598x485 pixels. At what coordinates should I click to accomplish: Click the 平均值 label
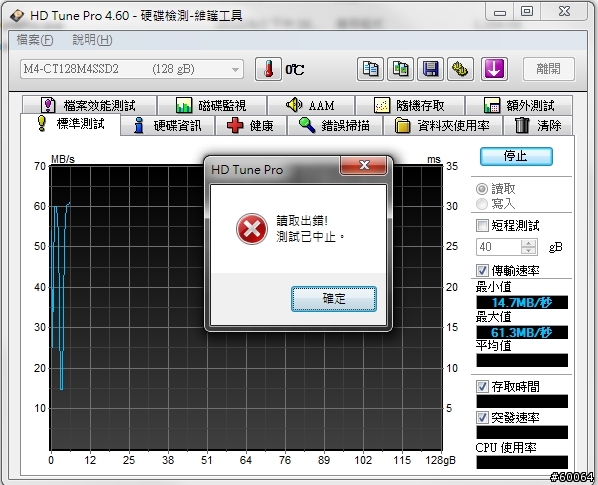(x=493, y=345)
